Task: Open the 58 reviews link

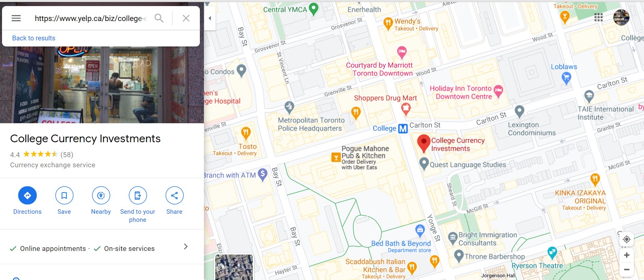Action: click(67, 154)
